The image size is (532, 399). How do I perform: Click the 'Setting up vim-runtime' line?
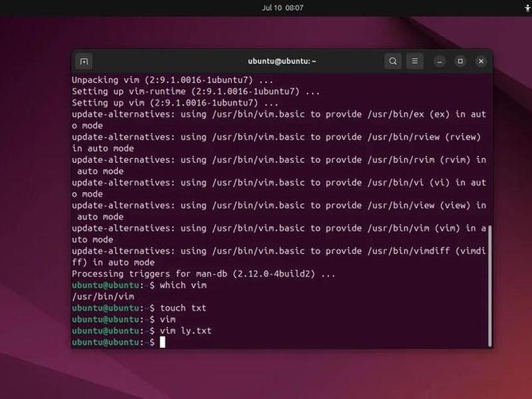196,92
